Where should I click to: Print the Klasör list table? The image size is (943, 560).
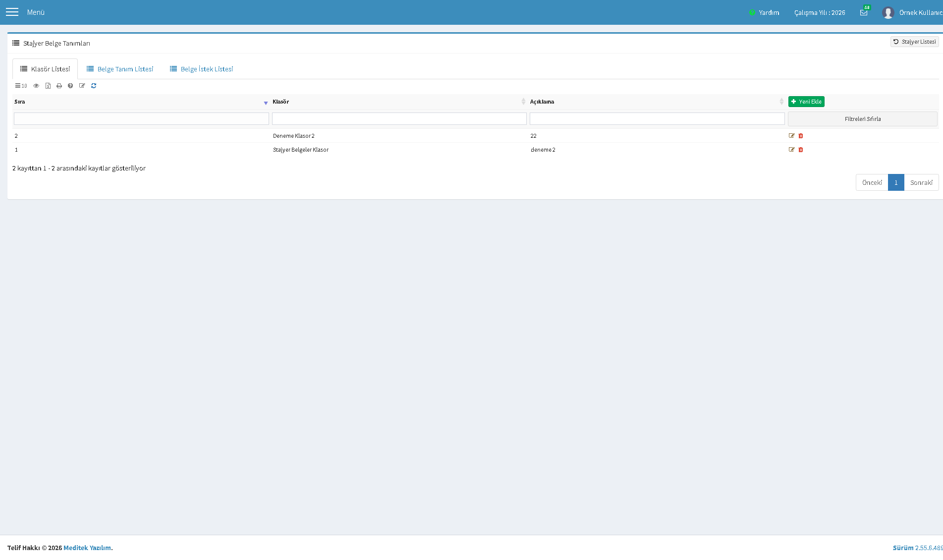point(59,86)
